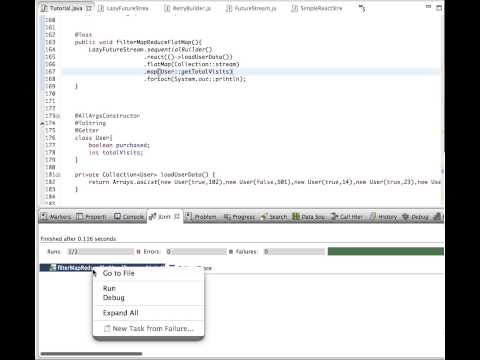Minimize the editor area
The width and height of the screenshot is (480, 360).
point(428,7)
